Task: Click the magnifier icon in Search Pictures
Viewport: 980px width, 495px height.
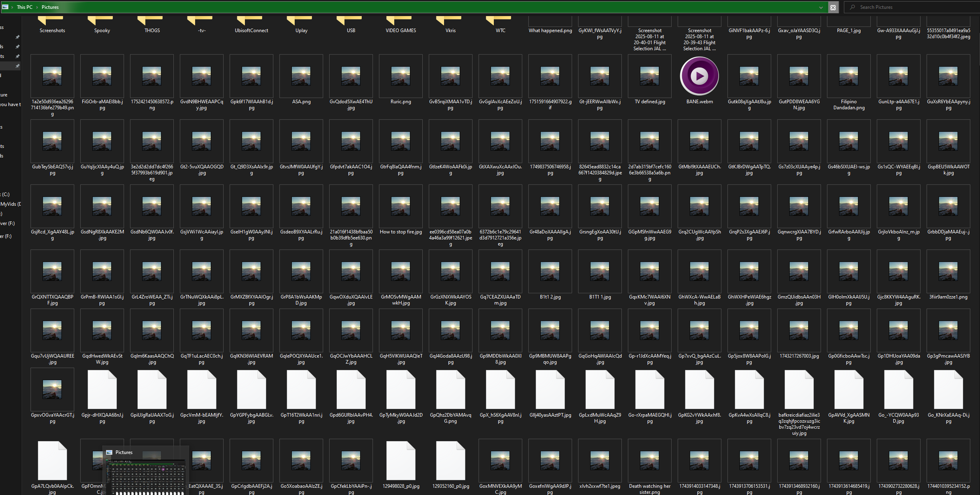Action: point(852,7)
